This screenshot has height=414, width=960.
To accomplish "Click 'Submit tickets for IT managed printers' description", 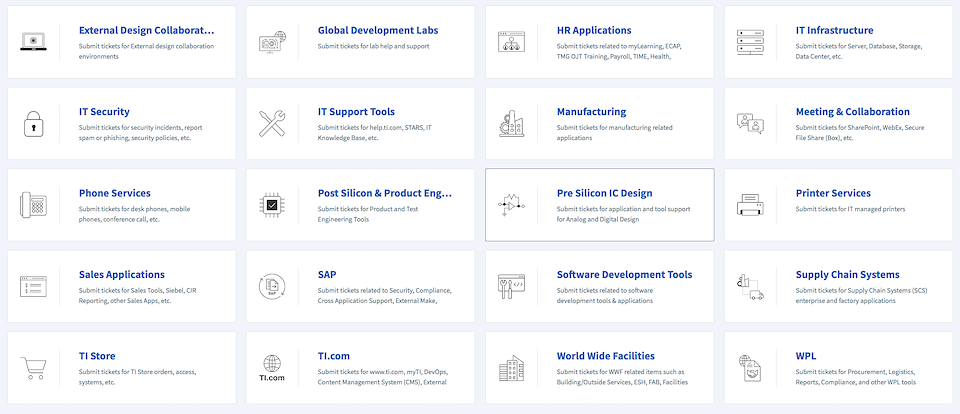I will click(x=850, y=209).
